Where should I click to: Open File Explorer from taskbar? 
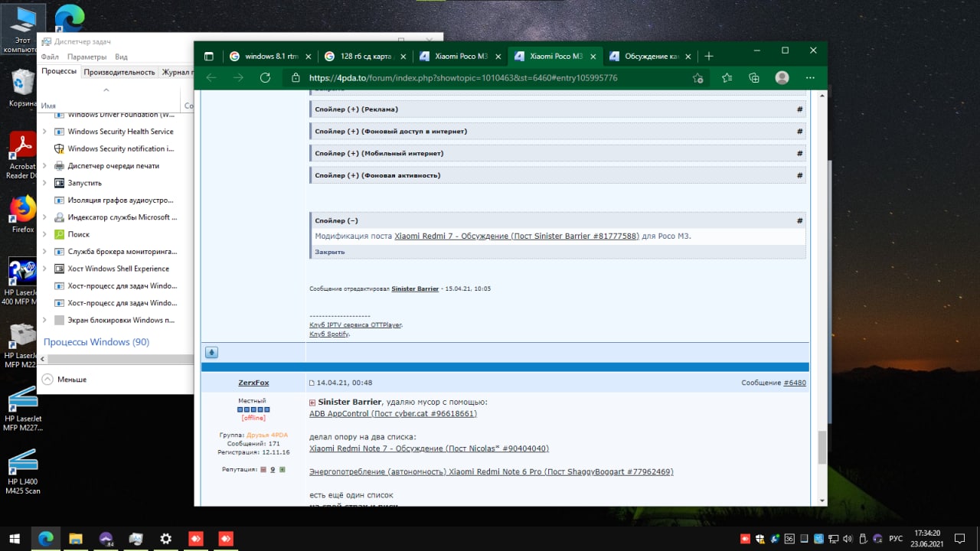click(75, 538)
